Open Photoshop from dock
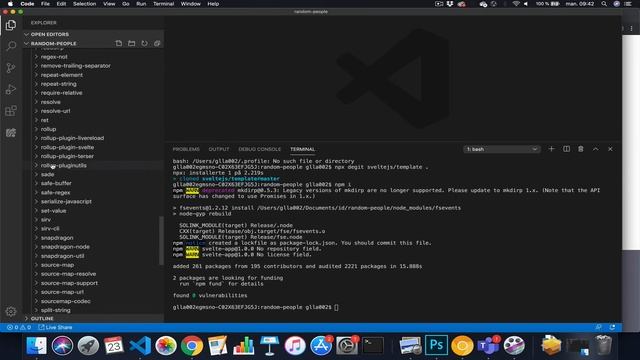 point(436,346)
